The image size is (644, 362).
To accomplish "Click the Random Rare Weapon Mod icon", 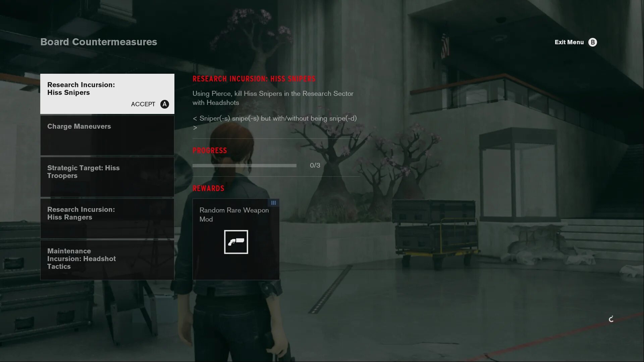I will point(236,242).
